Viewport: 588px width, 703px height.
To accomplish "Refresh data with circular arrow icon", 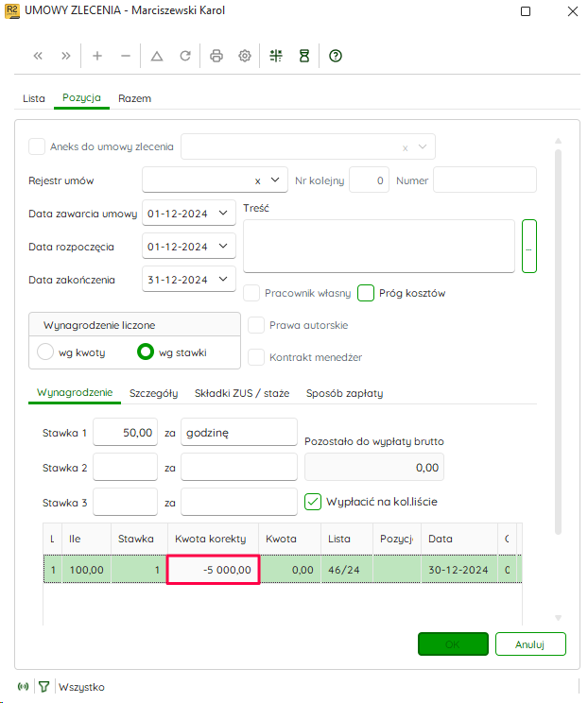I will pyautogui.click(x=185, y=56).
